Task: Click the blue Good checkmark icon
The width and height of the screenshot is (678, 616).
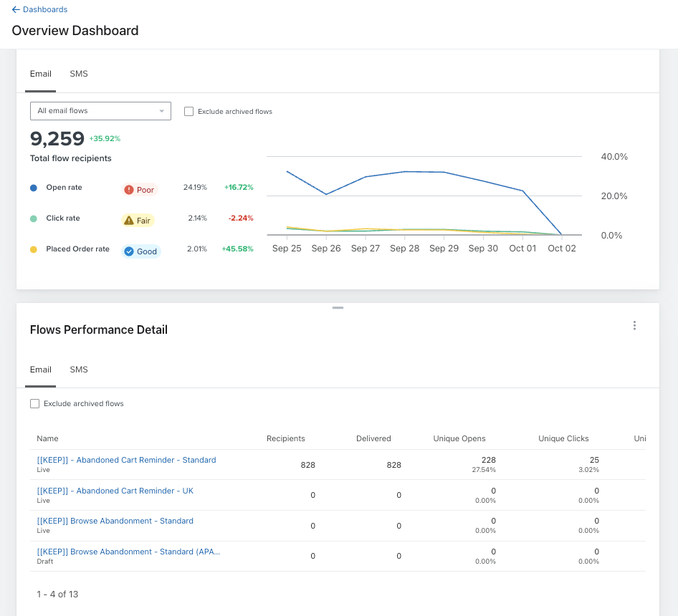Action: pyautogui.click(x=129, y=251)
